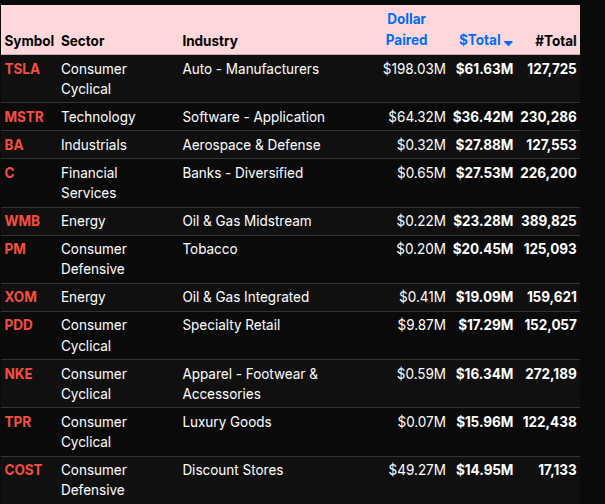The width and height of the screenshot is (605, 504).
Task: Open the TPR ticker link
Action: click(19, 422)
